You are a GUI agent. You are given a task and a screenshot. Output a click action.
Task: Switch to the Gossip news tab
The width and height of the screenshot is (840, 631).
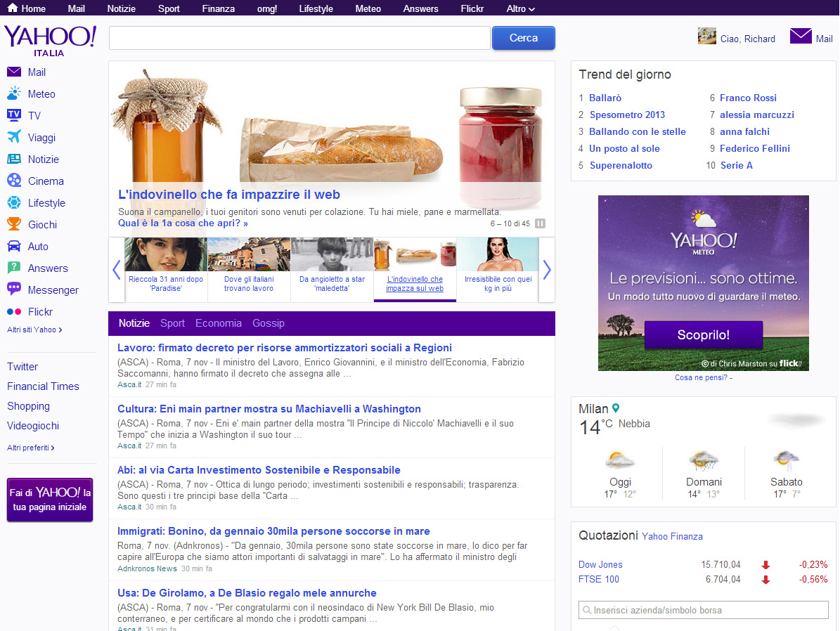coord(269,323)
